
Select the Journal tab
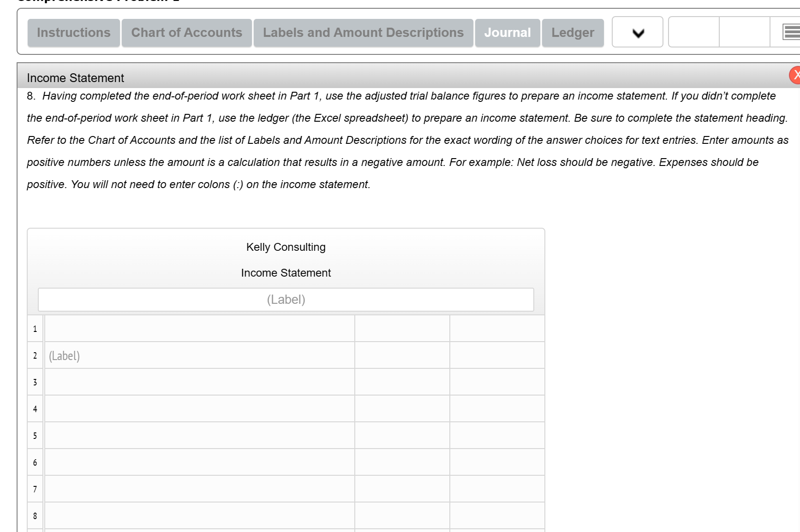coord(507,32)
